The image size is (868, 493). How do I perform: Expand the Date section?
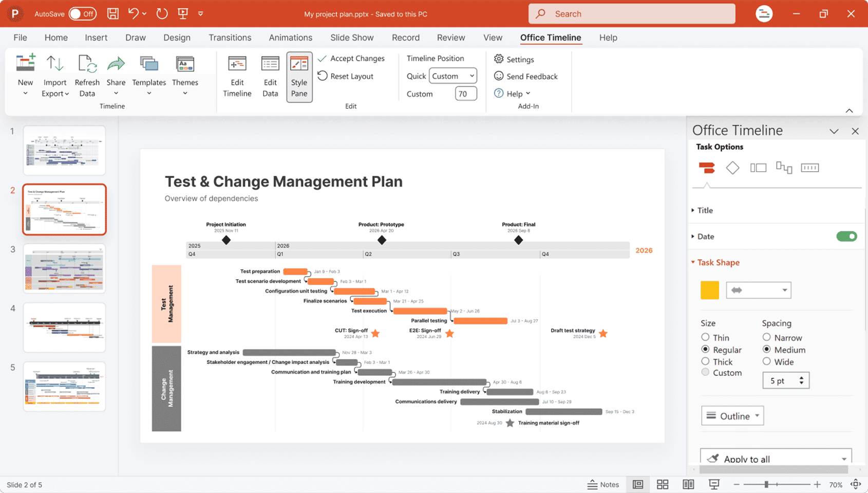click(x=703, y=236)
